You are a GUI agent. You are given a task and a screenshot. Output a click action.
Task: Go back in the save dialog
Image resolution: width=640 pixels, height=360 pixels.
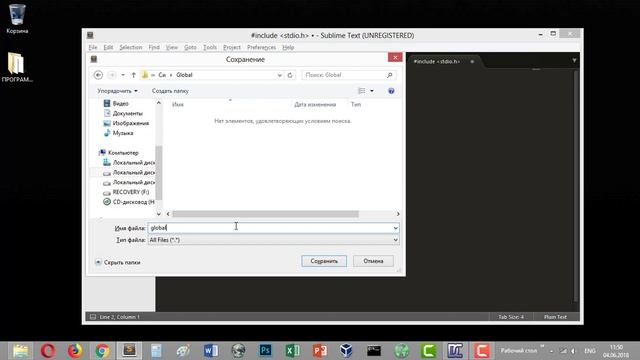(x=98, y=75)
